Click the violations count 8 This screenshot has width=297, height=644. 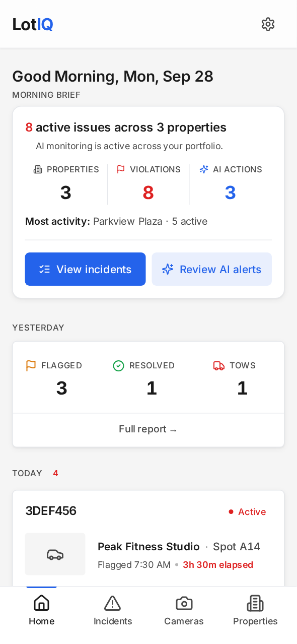[148, 192]
